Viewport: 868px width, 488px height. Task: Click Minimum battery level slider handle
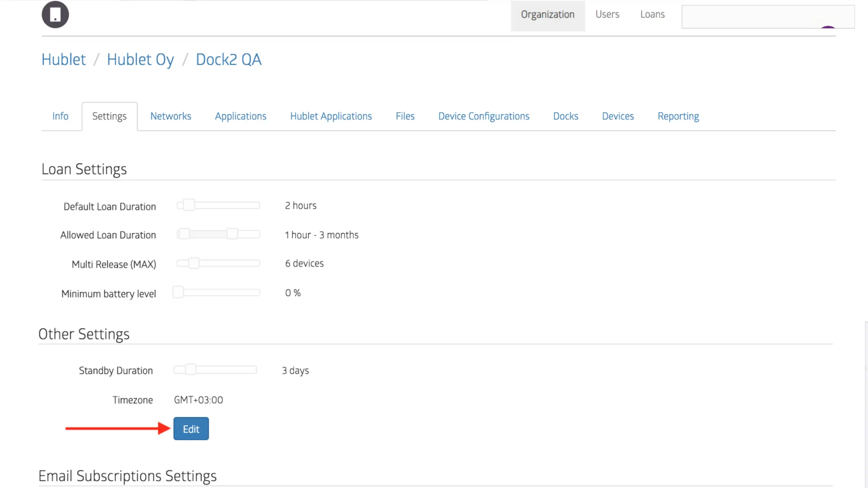[x=178, y=292]
